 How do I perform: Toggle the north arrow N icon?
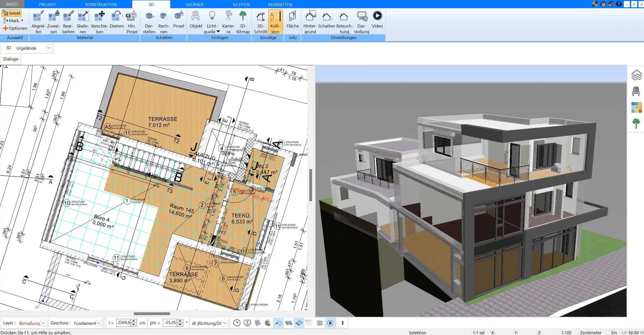(330, 323)
